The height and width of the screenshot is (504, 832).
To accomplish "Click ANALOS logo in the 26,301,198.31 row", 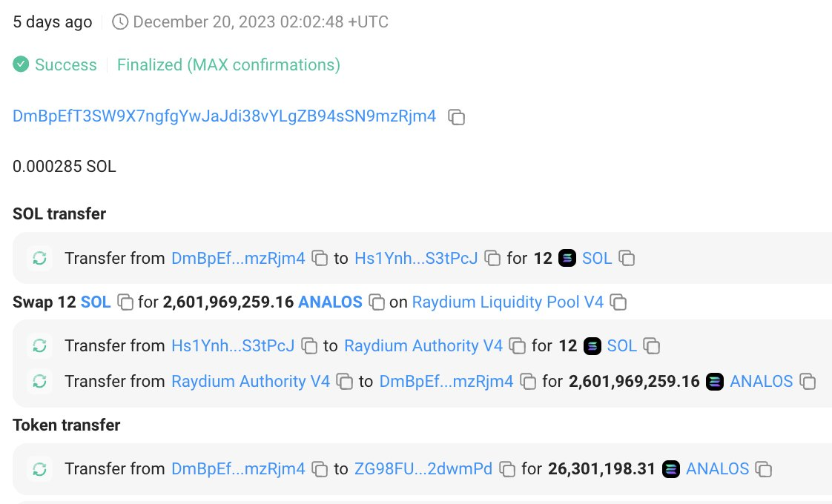I will coord(670,469).
